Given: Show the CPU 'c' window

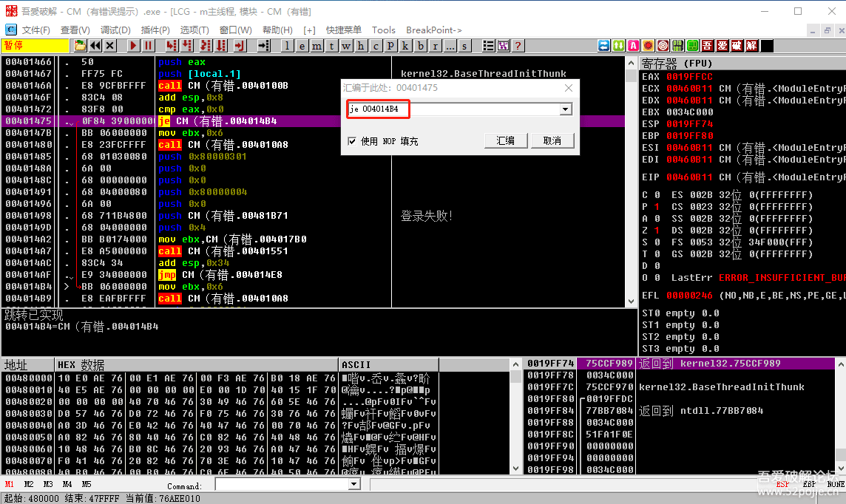Looking at the screenshot, I should (376, 46).
